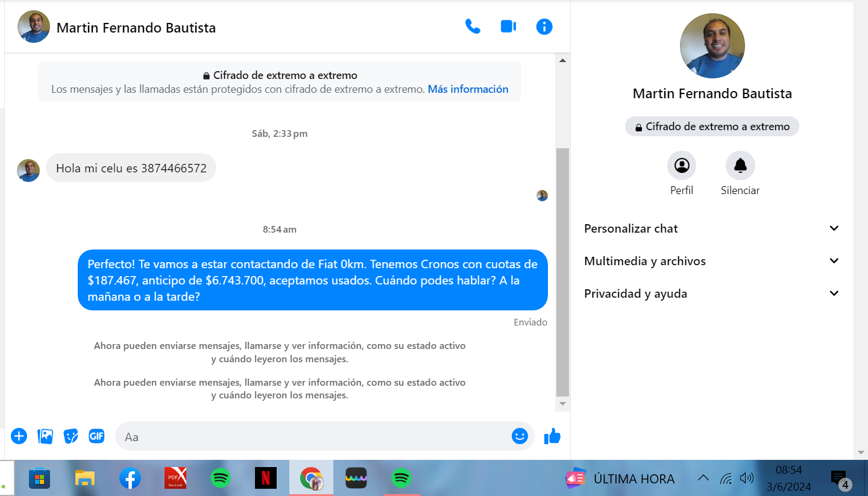The height and width of the screenshot is (496, 868).
Task: Open Netflix from the taskbar
Action: click(266, 479)
